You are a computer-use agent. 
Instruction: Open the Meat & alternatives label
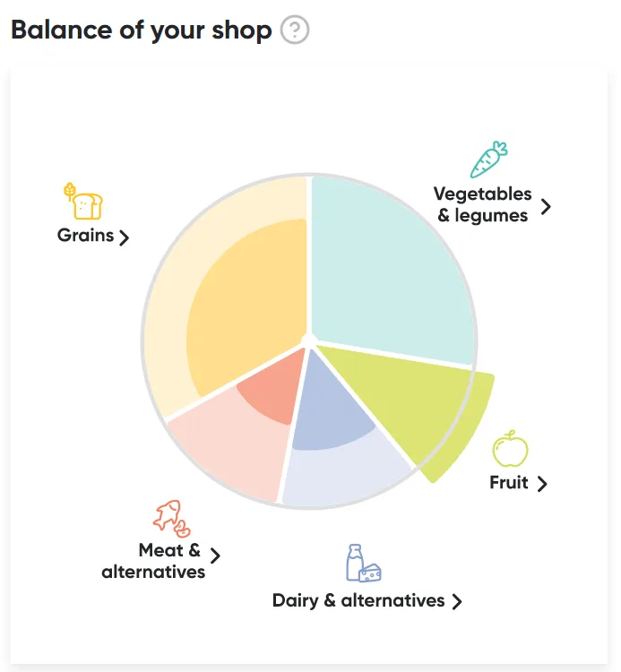(153, 561)
